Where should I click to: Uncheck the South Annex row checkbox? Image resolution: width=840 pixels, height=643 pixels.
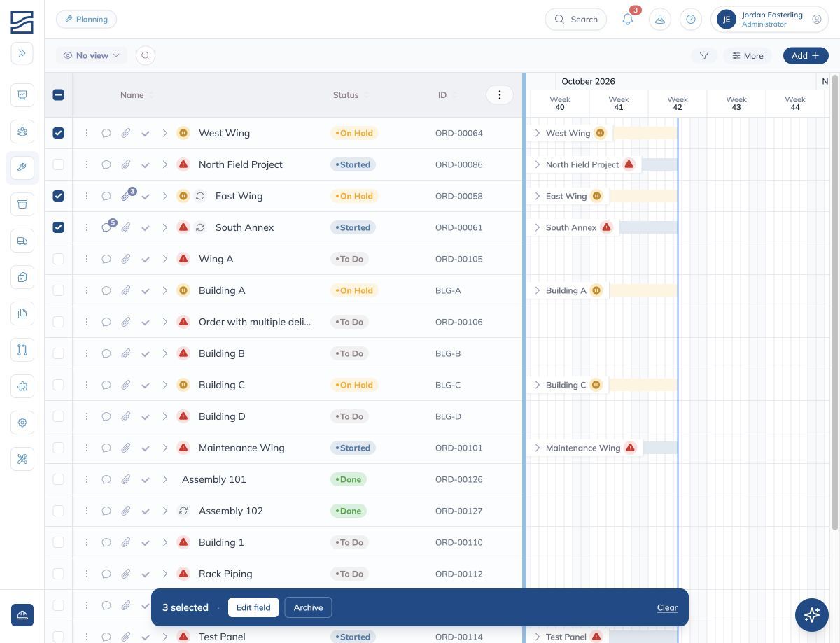click(x=58, y=227)
